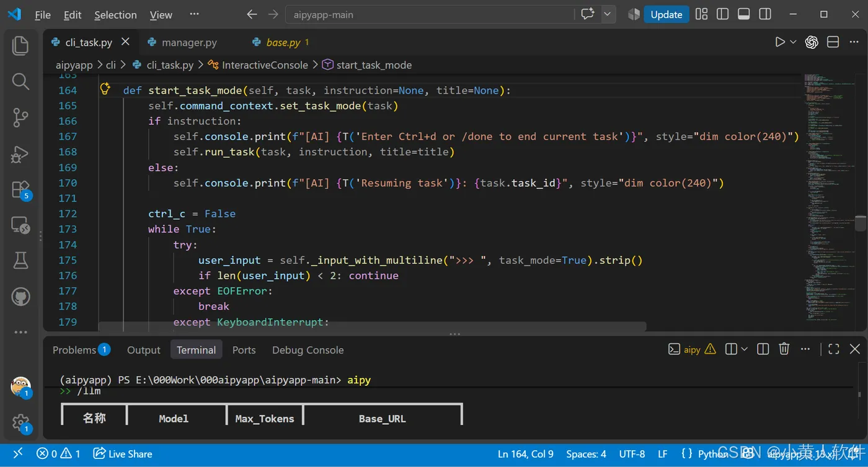The image size is (868, 467).
Task: Click the editor vertical scrollbar thumb
Action: pyautogui.click(x=861, y=223)
